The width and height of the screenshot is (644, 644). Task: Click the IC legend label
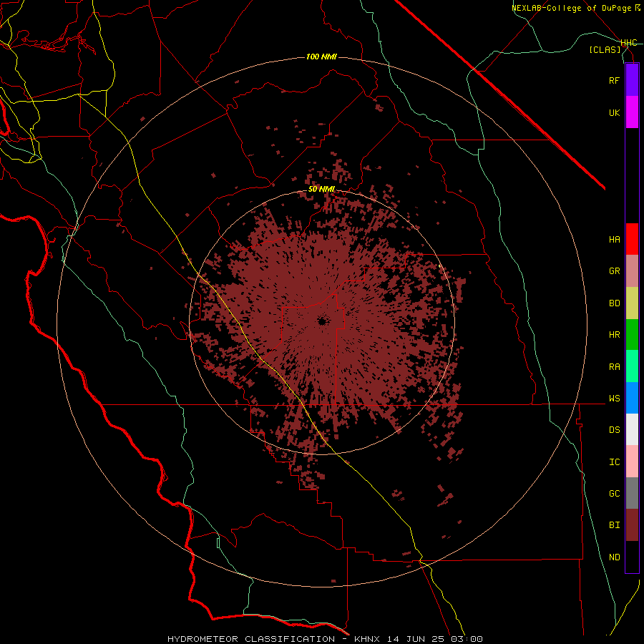[x=614, y=462]
